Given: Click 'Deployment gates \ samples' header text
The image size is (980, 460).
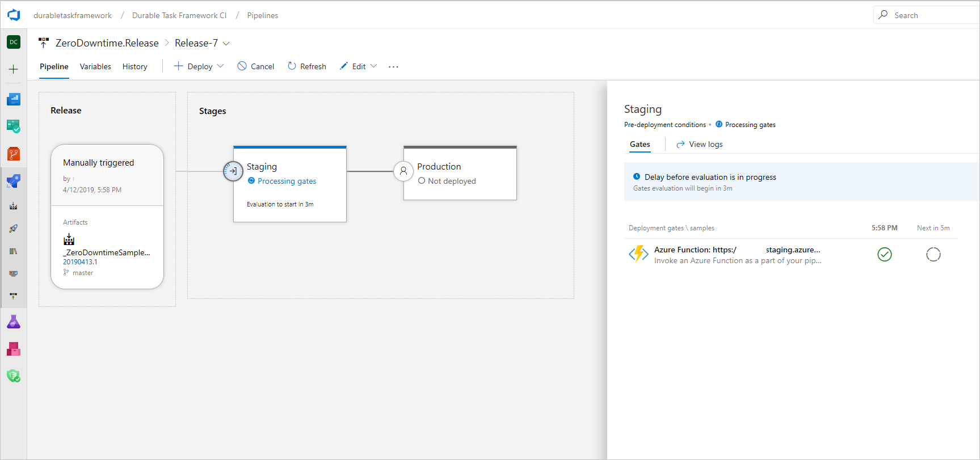Looking at the screenshot, I should pyautogui.click(x=671, y=228).
